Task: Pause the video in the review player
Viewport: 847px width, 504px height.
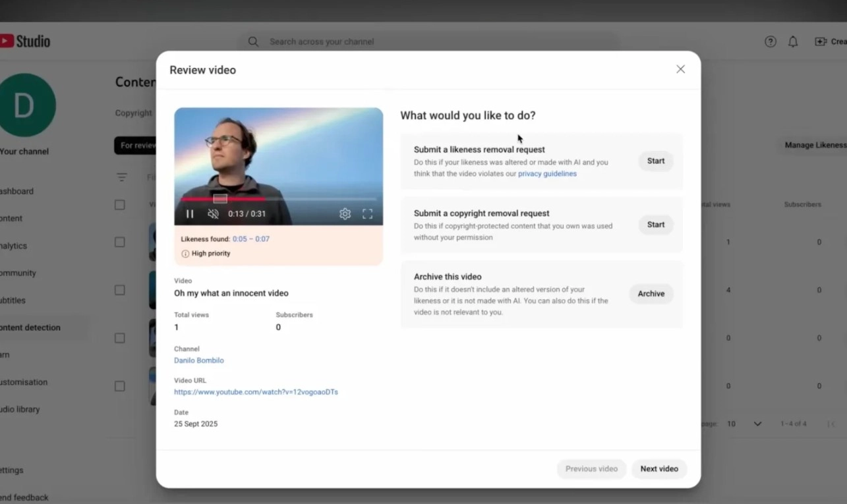Action: (x=190, y=214)
